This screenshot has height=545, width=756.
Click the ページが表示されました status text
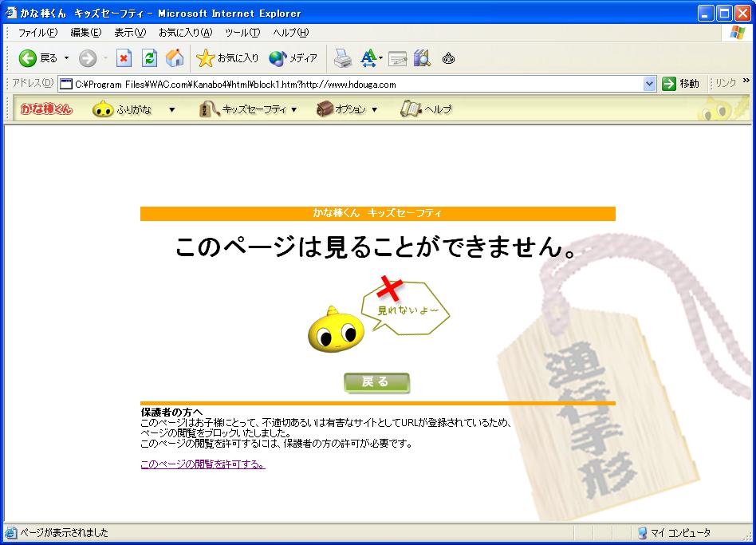point(64,532)
